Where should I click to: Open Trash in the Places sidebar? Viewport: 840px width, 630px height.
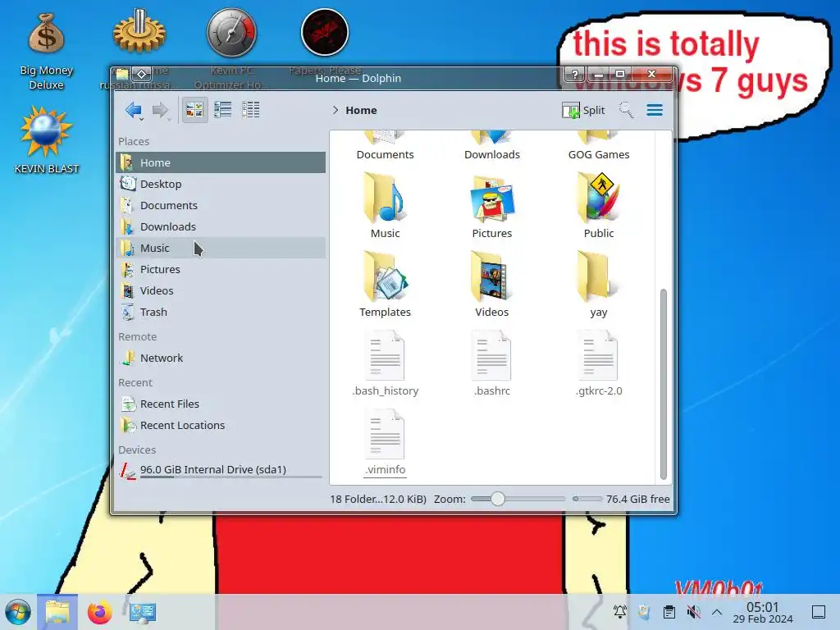click(220, 313)
